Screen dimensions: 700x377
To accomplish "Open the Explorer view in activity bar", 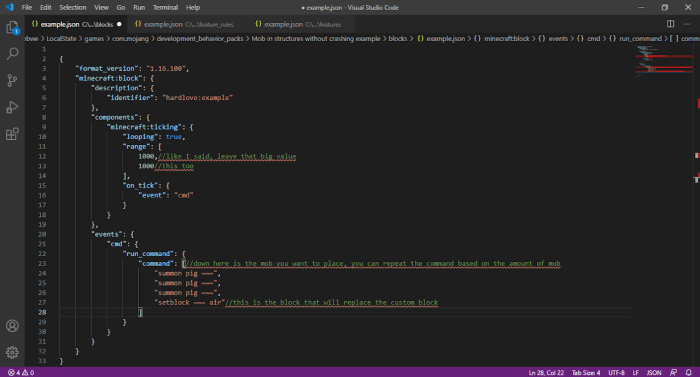I will (12, 28).
